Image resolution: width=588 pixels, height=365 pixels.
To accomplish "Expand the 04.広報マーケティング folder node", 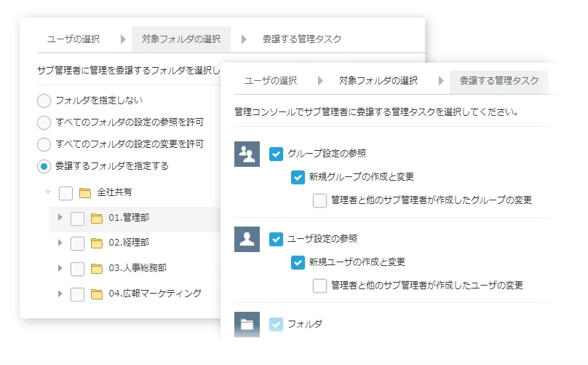I will click(60, 294).
